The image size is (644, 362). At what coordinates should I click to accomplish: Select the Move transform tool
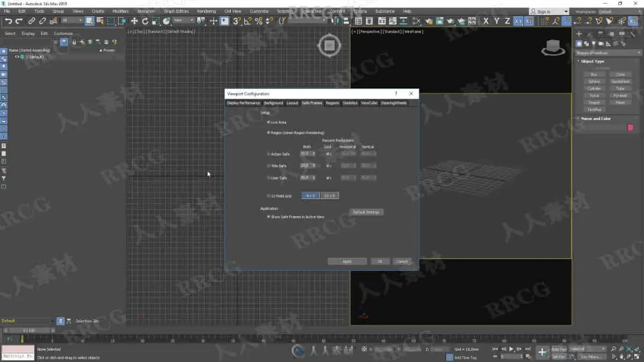[134, 21]
